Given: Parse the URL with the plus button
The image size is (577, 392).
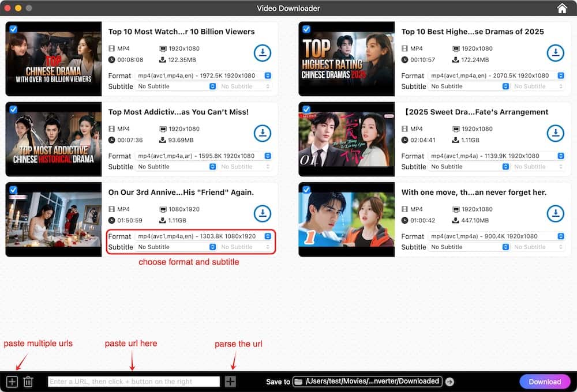Looking at the screenshot, I should tap(230, 381).
